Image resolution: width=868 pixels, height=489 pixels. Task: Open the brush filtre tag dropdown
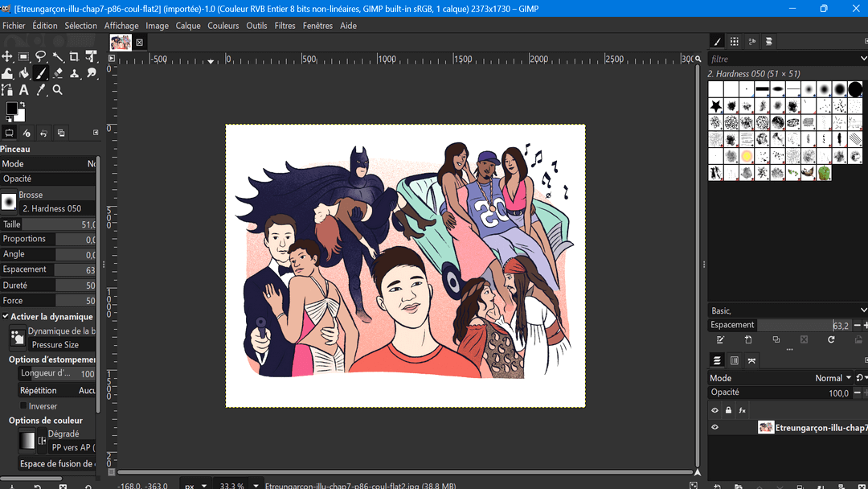pyautogui.click(x=863, y=59)
